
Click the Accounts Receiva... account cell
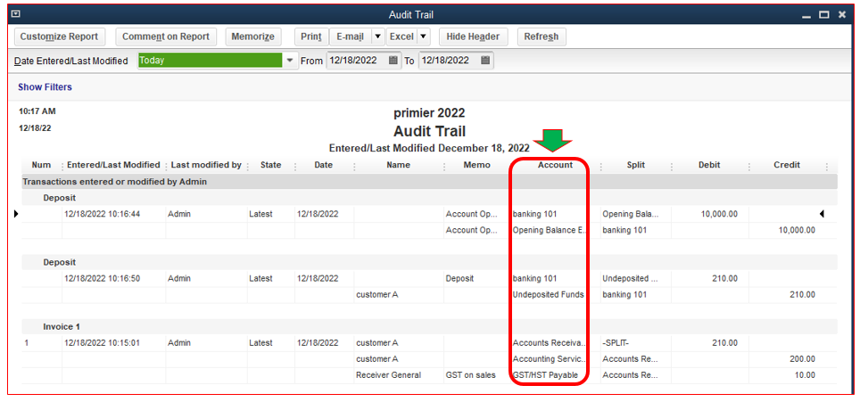coord(549,343)
